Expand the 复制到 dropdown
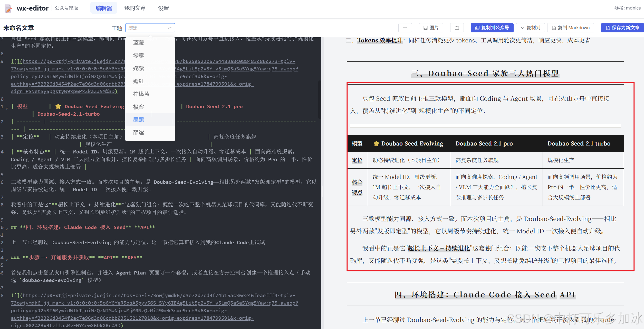Viewport: 644px width, 329px height. [x=530, y=28]
